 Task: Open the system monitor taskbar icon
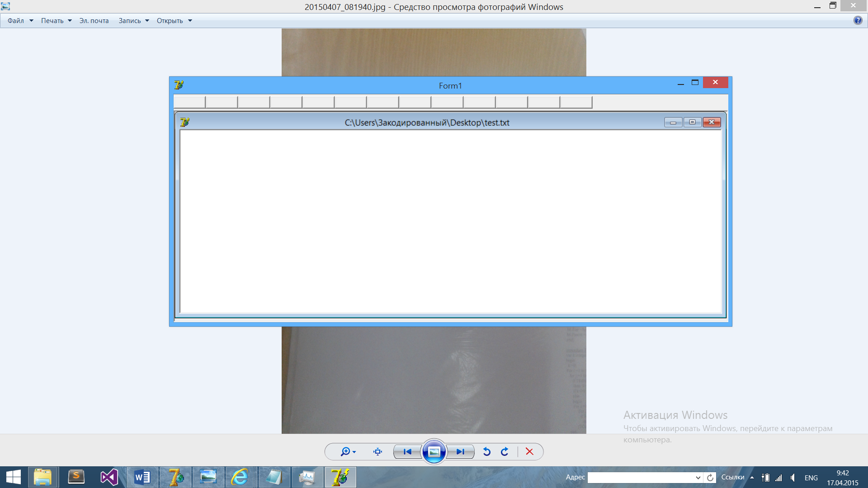[x=307, y=477]
